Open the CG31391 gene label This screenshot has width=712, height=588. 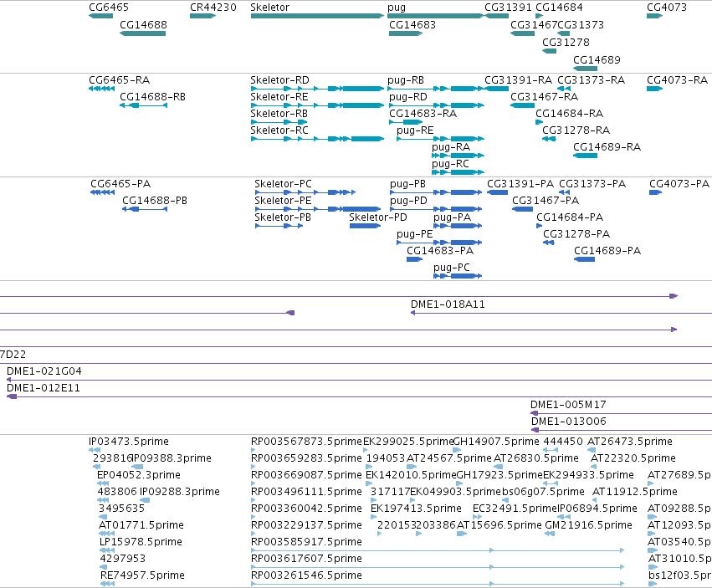pyautogui.click(x=508, y=8)
